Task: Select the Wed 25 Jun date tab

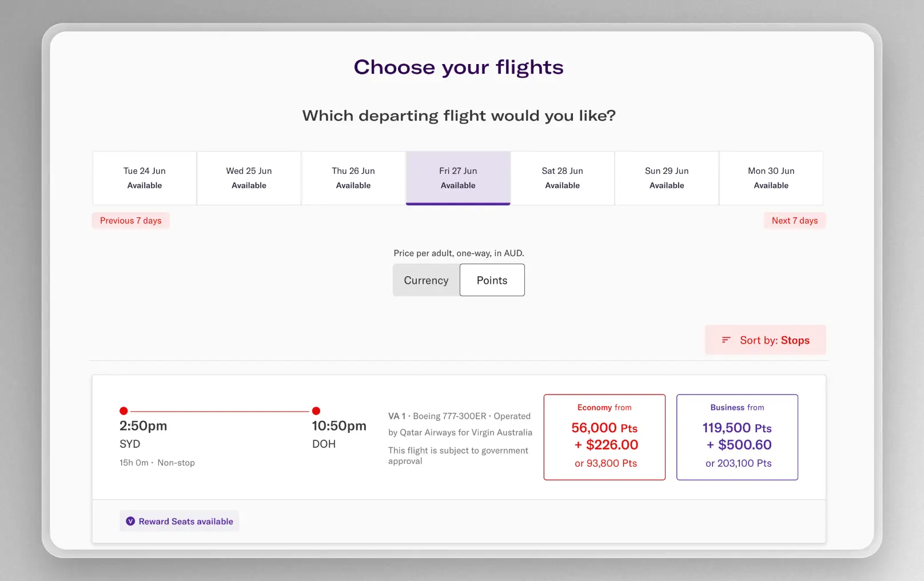Action: pos(249,178)
